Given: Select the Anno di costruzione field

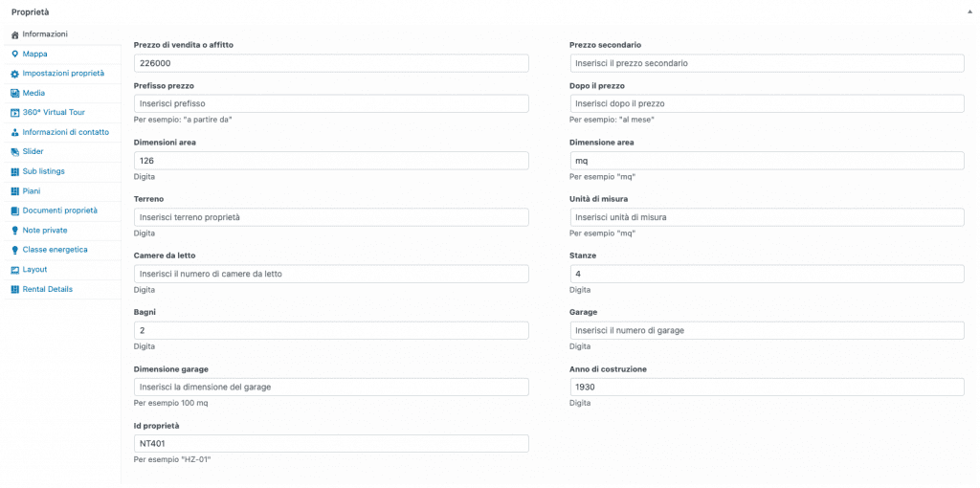Looking at the screenshot, I should point(767,387).
